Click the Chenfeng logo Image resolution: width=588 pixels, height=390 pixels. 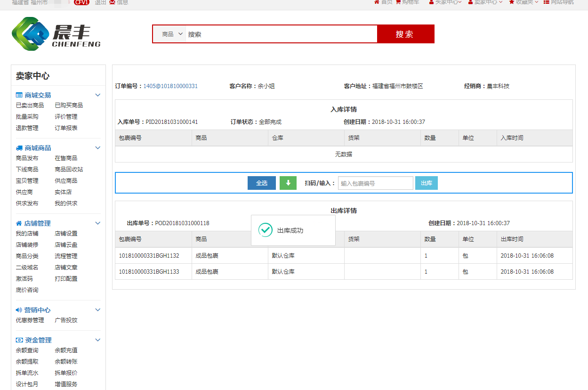(x=56, y=34)
